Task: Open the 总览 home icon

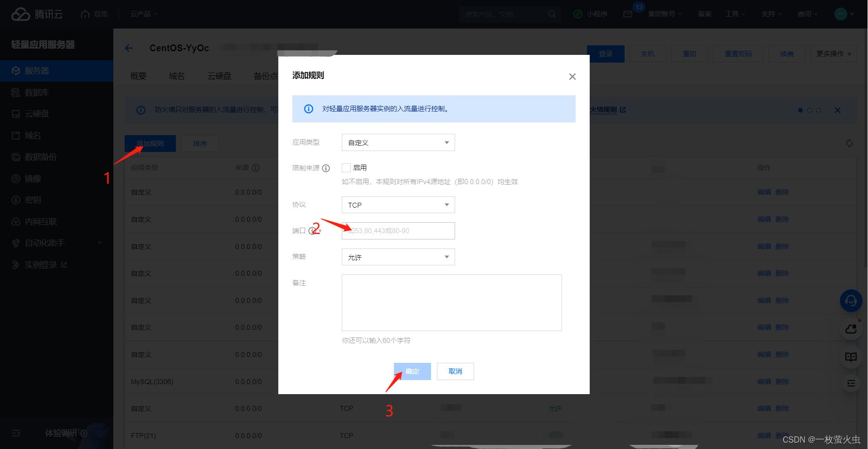Action: [85, 14]
